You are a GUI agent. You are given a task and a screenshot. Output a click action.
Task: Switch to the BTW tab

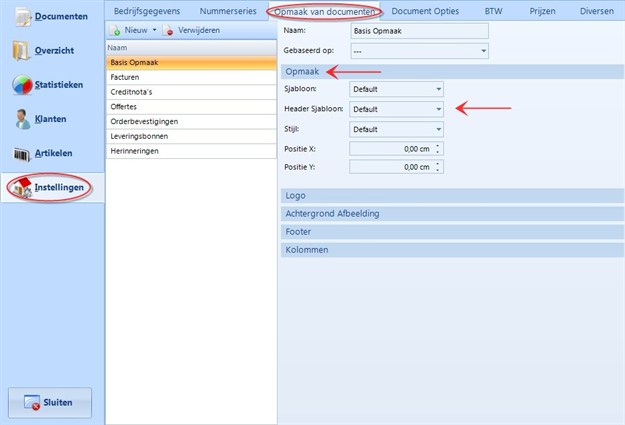(x=493, y=11)
